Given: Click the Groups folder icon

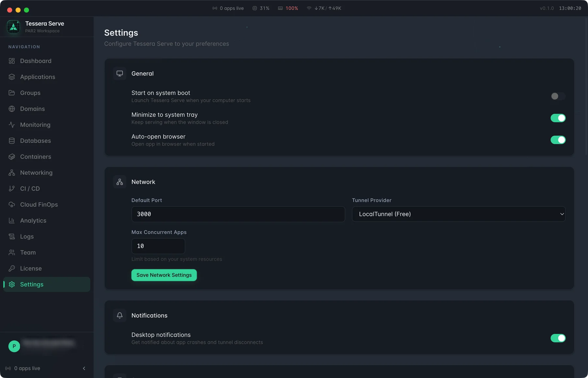Looking at the screenshot, I should [x=12, y=93].
